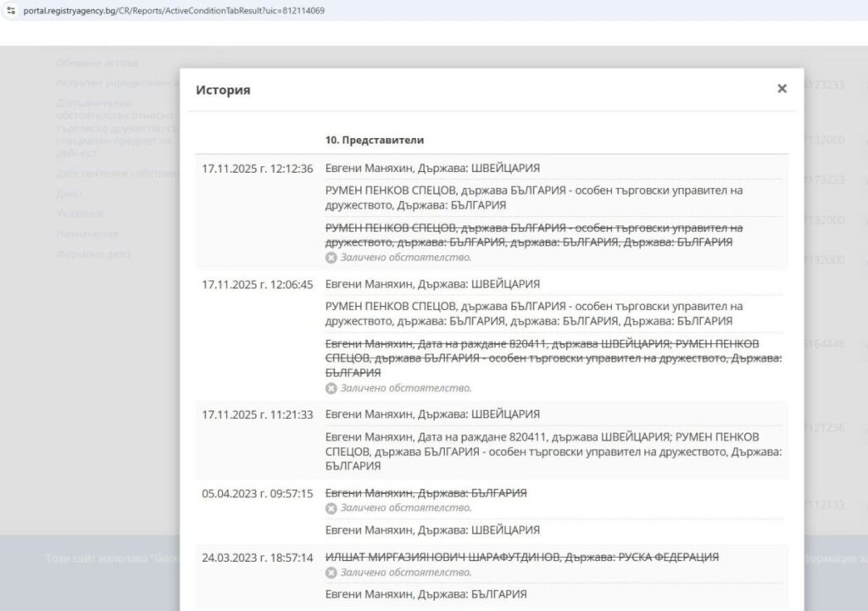Click the site information icon in address bar

pyautogui.click(x=10, y=11)
